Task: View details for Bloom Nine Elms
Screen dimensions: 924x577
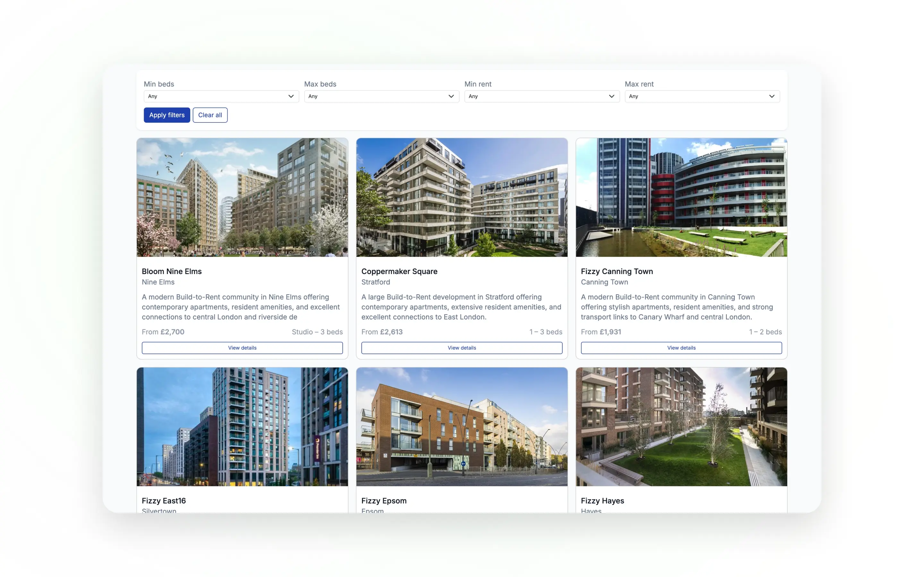Action: pos(242,348)
